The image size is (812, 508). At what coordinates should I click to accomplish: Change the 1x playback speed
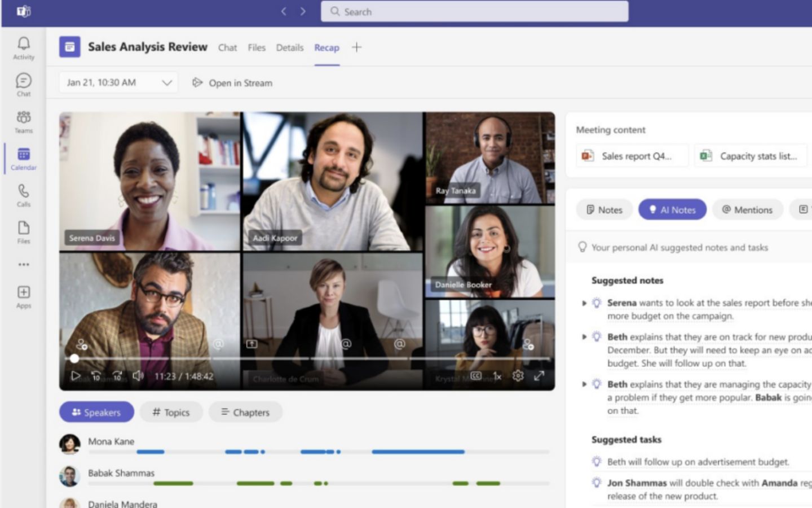(497, 376)
